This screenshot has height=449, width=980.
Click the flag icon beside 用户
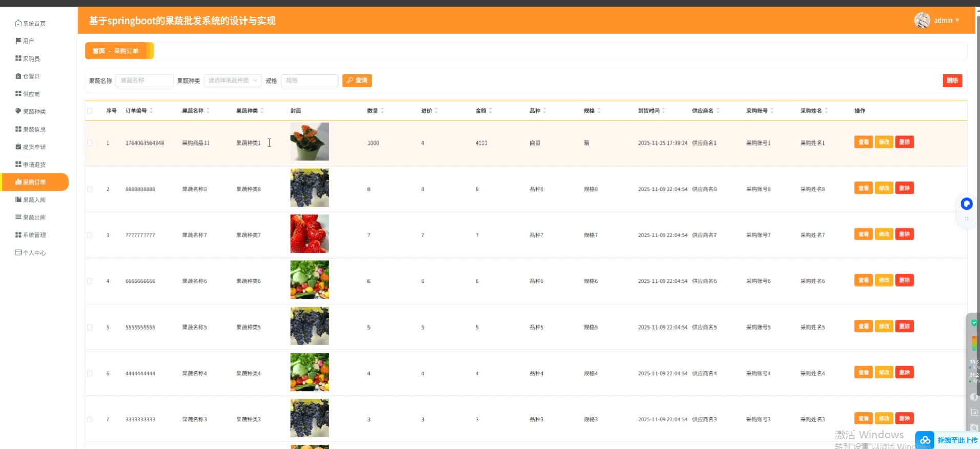18,41
